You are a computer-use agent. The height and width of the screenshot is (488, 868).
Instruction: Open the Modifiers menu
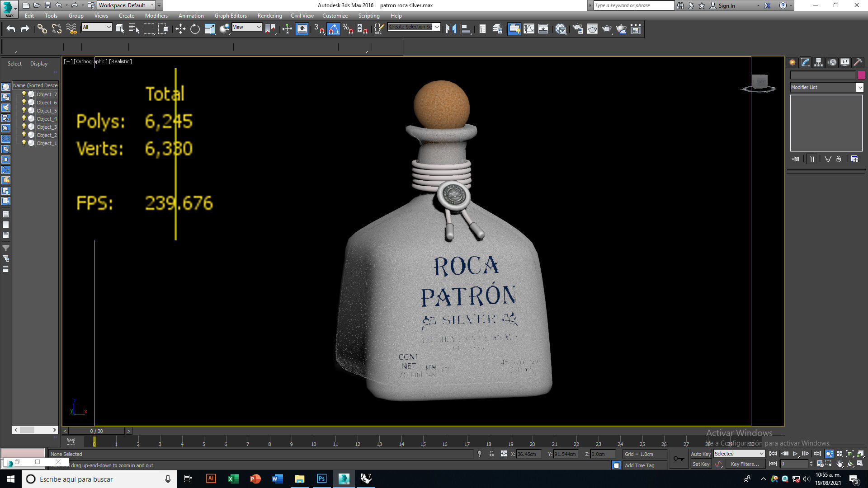click(156, 15)
